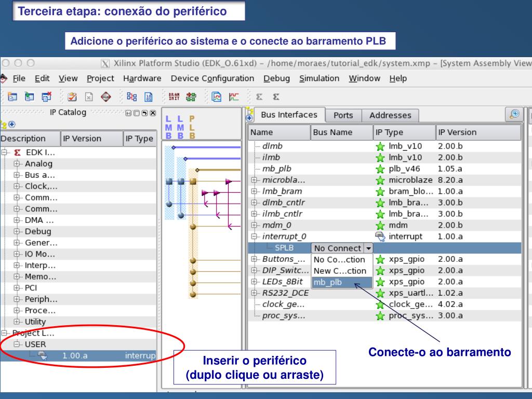
Task: Click the blue plus icon left of Bus Interfaces
Action: [249, 118]
